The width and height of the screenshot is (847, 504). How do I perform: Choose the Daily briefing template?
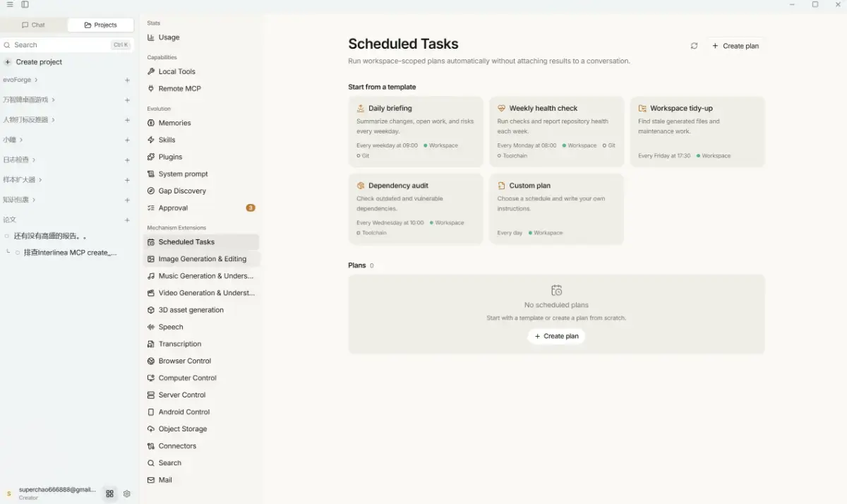[x=416, y=132]
